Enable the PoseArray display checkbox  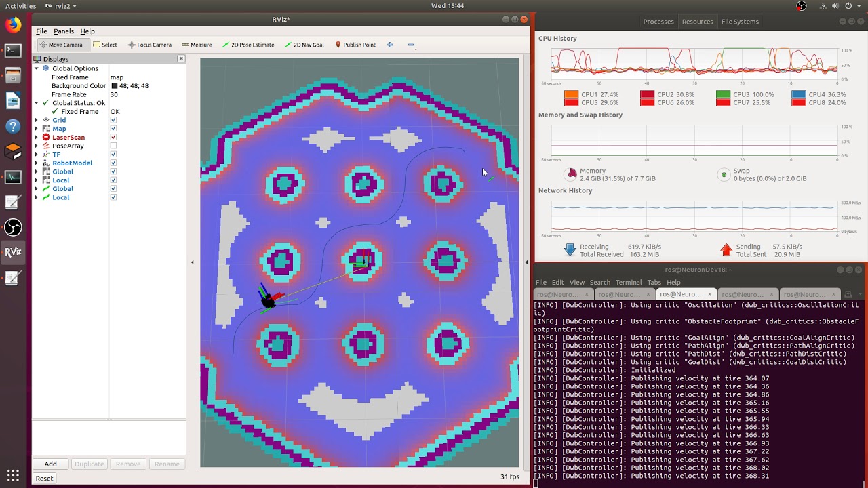[x=113, y=146]
